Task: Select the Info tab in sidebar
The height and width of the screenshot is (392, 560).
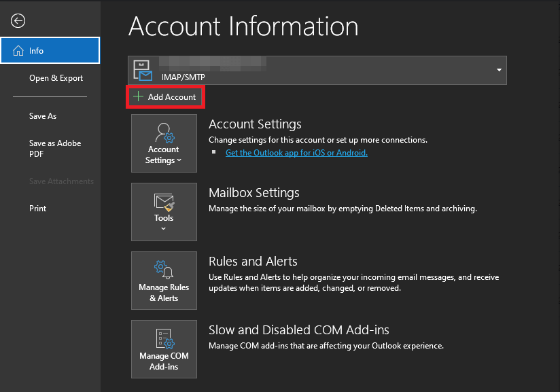Action: click(50, 51)
